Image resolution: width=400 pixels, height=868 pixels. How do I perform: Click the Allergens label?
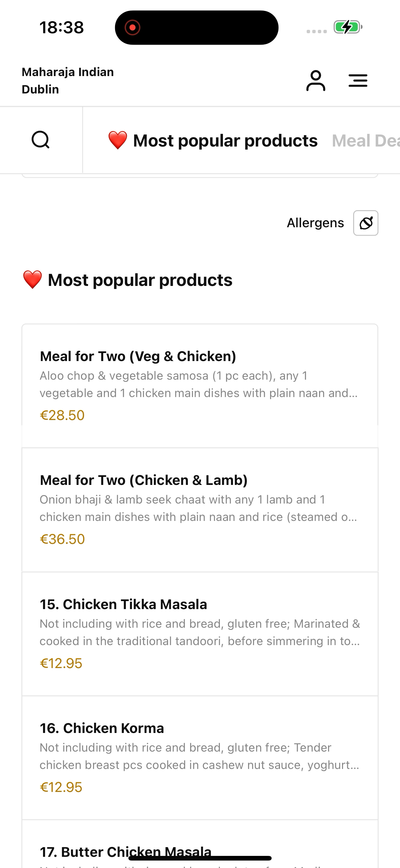(315, 223)
